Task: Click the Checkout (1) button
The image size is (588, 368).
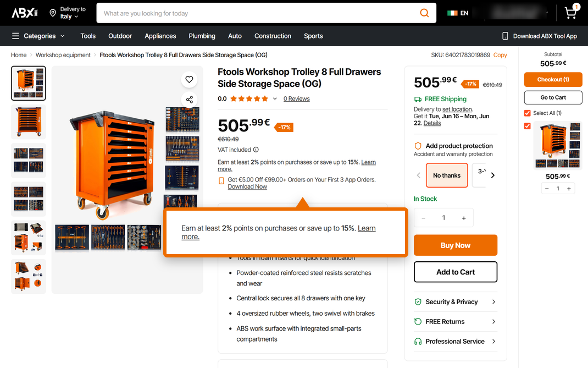Action: pyautogui.click(x=553, y=80)
